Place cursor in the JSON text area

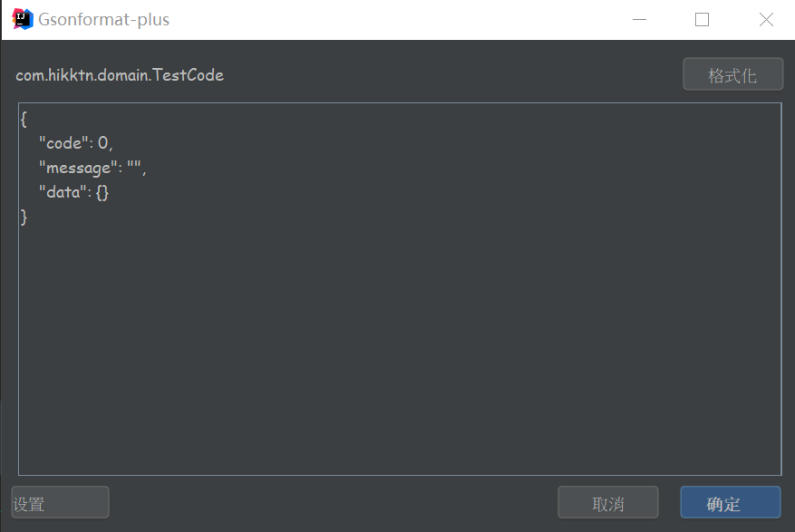[400, 289]
